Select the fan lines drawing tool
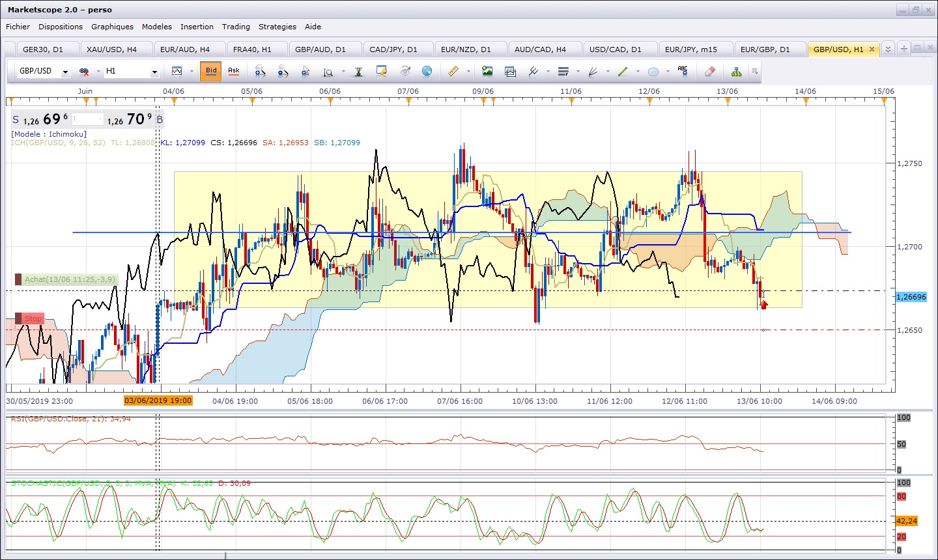The image size is (938, 560). pos(593,71)
